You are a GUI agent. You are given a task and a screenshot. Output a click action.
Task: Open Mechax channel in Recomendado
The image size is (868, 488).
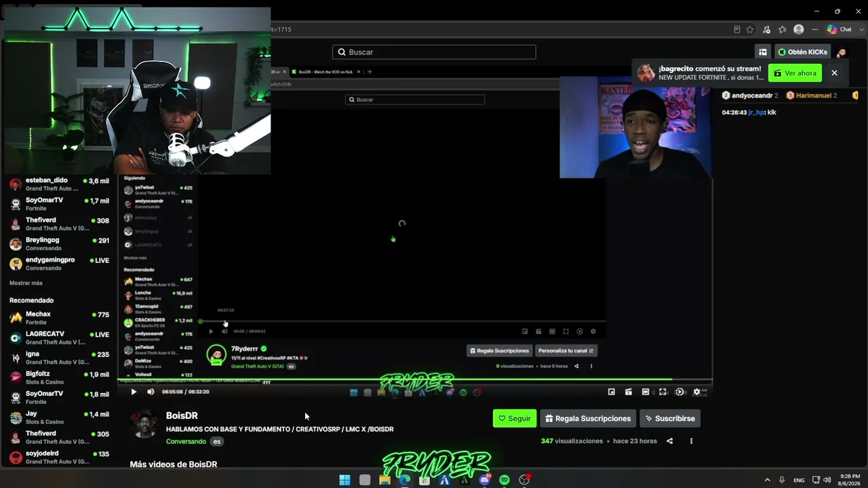59,318
